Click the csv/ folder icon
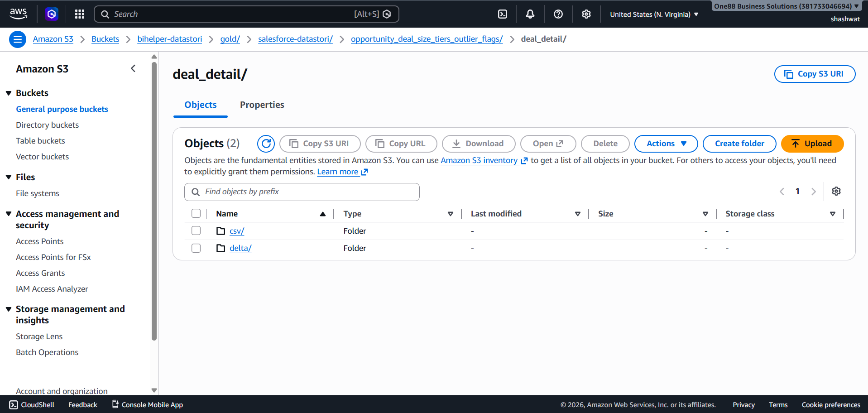 click(x=221, y=231)
